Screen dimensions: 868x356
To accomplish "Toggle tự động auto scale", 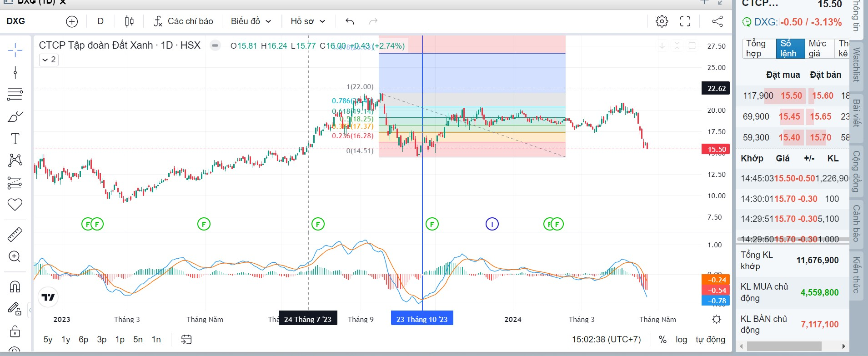I will (710, 340).
